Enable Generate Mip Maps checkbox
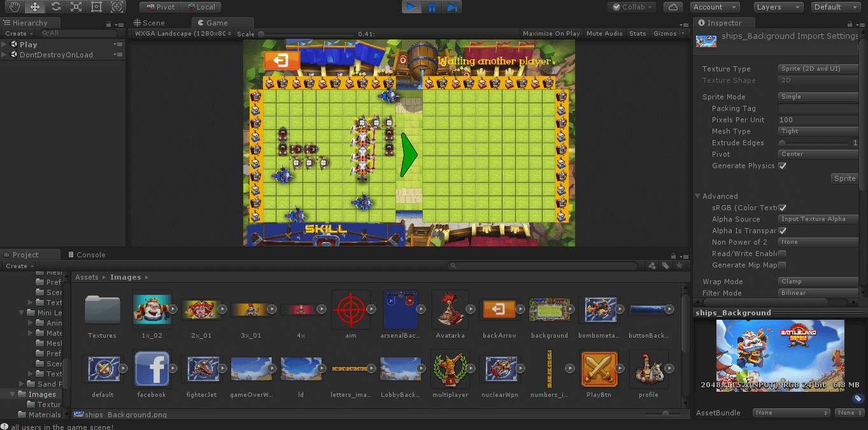 783,265
